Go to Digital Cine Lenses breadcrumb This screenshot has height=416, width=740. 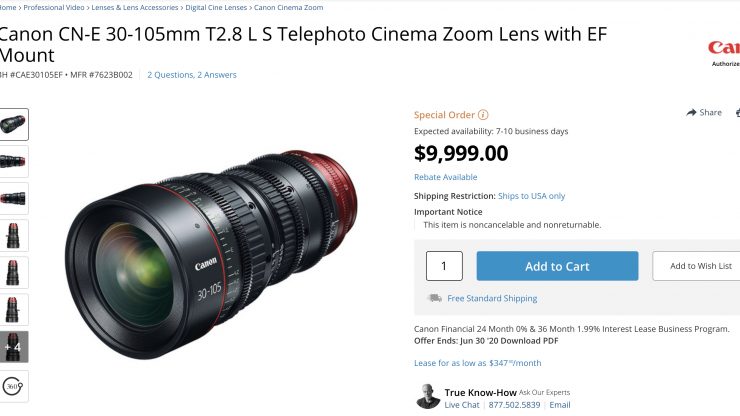click(216, 7)
